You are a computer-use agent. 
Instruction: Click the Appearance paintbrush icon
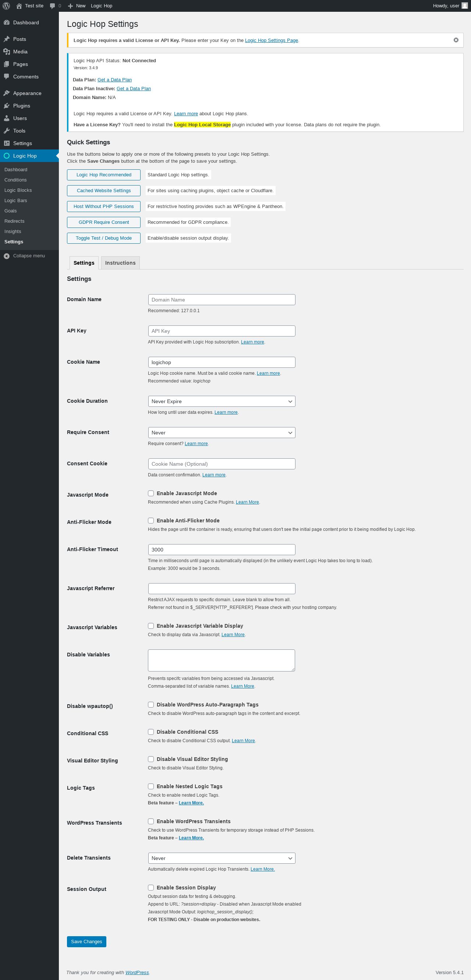pos(7,93)
